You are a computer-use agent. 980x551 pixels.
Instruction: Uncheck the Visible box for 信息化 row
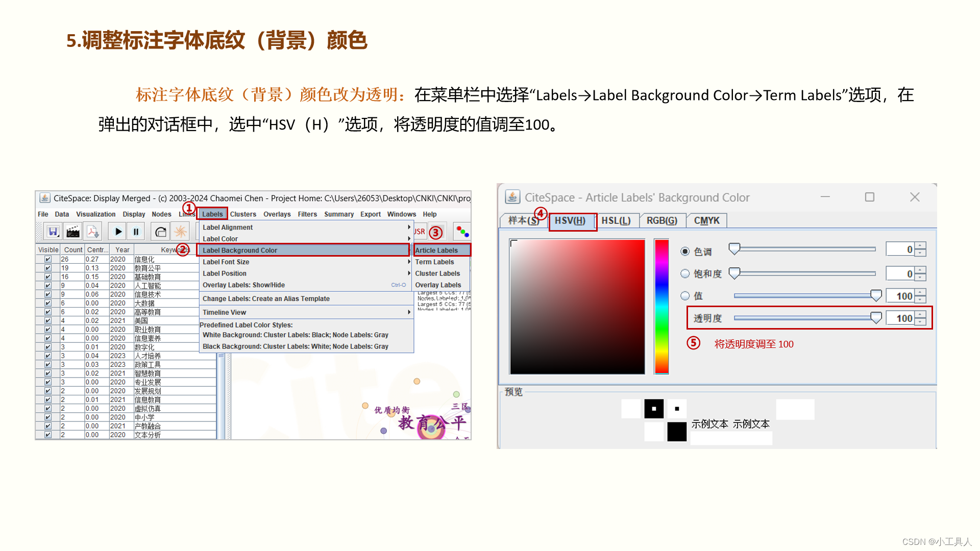pyautogui.click(x=48, y=259)
